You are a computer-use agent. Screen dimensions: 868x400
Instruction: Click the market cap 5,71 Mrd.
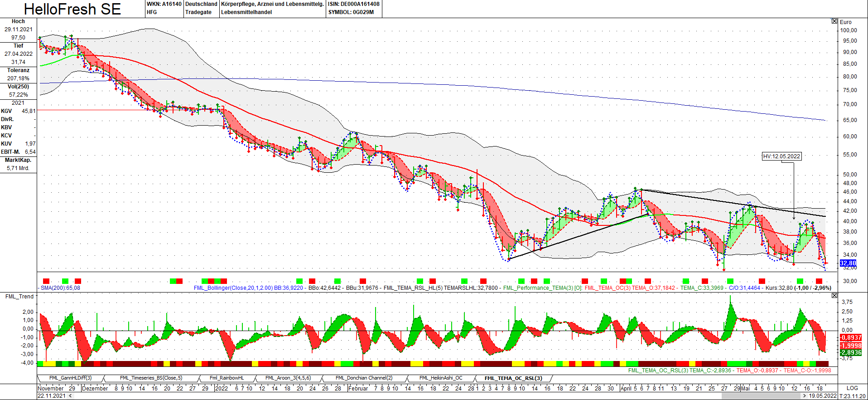18,168
